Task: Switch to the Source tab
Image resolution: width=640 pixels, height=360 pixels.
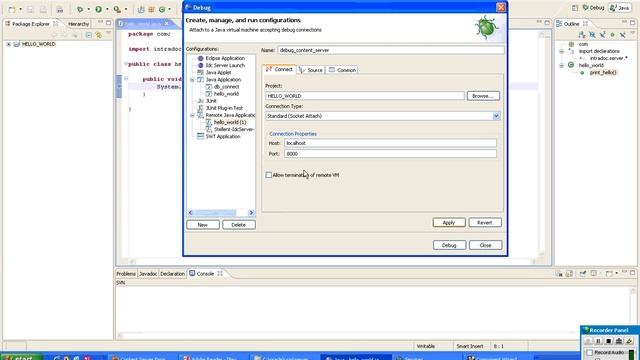Action: pyautogui.click(x=311, y=70)
